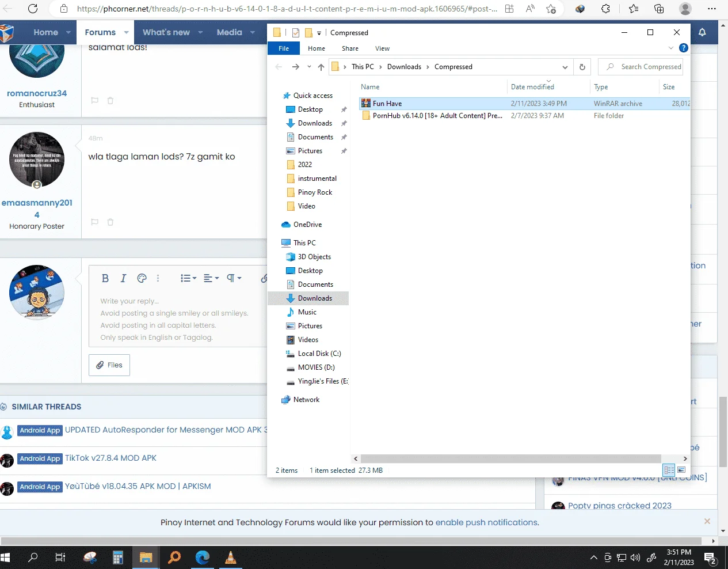Go forward in File Explorer
Screen dimensions: 728x569
(x=295, y=67)
